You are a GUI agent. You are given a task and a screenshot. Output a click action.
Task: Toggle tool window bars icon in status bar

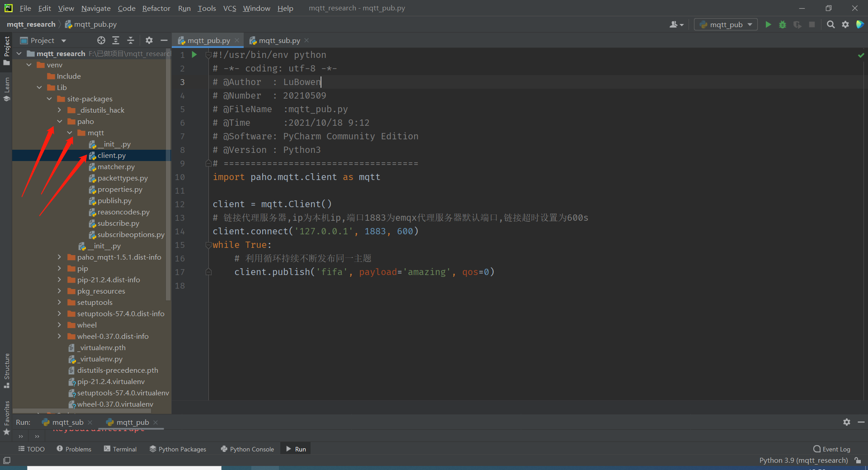tap(7, 461)
